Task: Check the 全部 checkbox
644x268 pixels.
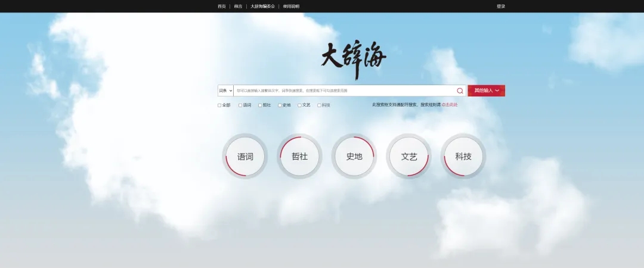Action: 219,105
